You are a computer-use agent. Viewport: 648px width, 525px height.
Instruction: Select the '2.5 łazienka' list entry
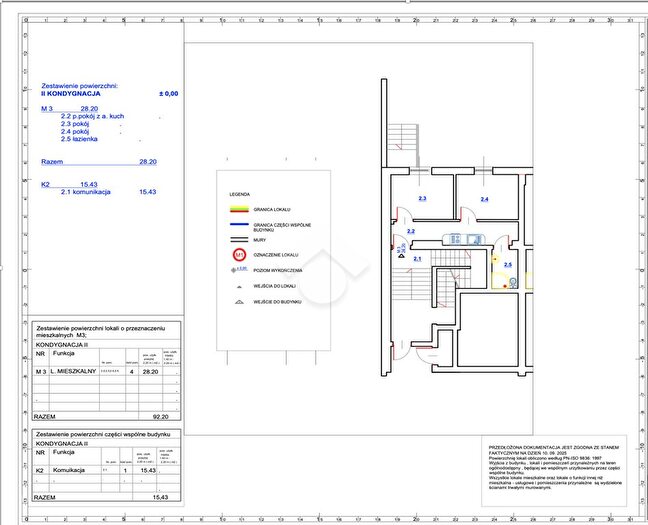click(79, 139)
